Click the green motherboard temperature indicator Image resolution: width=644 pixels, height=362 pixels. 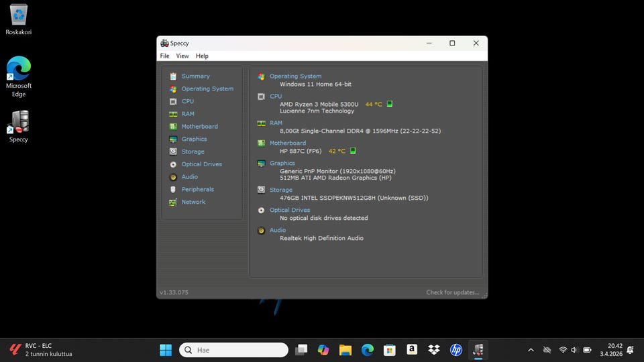point(353,151)
